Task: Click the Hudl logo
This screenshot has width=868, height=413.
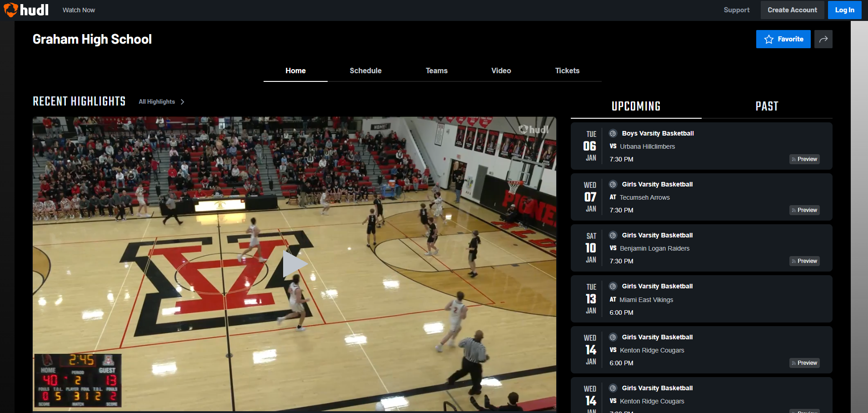Action: [x=26, y=10]
